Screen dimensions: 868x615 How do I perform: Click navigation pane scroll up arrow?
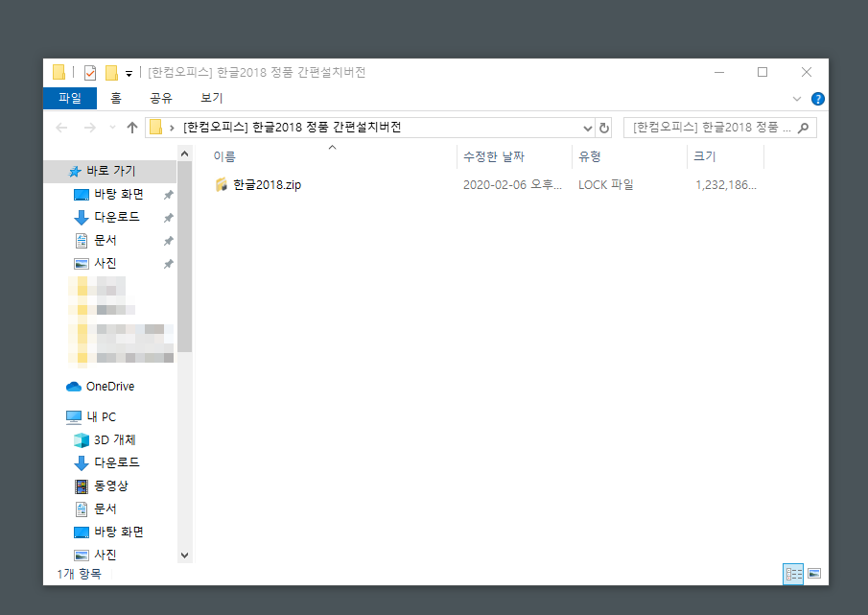point(185,154)
